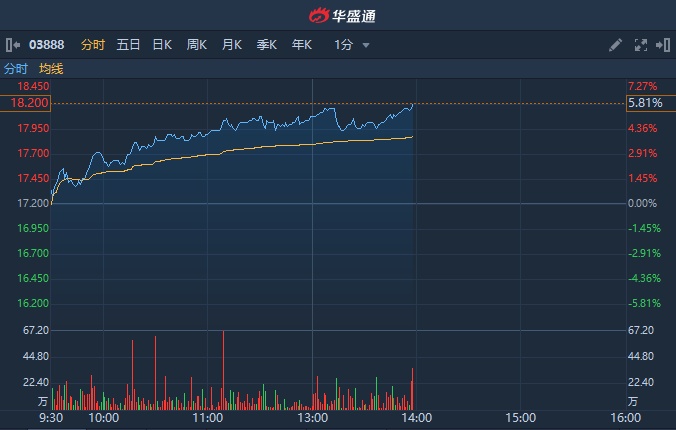The height and width of the screenshot is (430, 676).
Task: Click the 华盛通 logo icon
Action: pyautogui.click(x=319, y=15)
